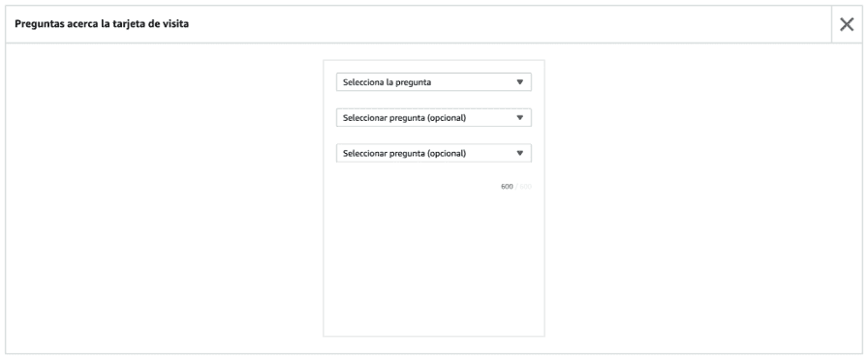Image resolution: width=868 pixels, height=359 pixels.
Task: Open the Selecciona la pregunta dropdown
Action: point(434,82)
